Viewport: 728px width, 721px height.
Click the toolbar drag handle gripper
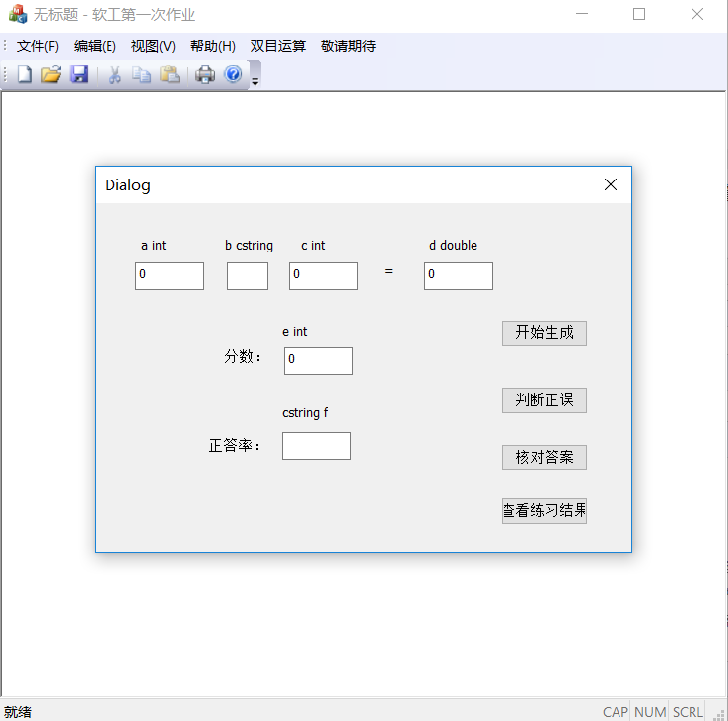coord(5,74)
